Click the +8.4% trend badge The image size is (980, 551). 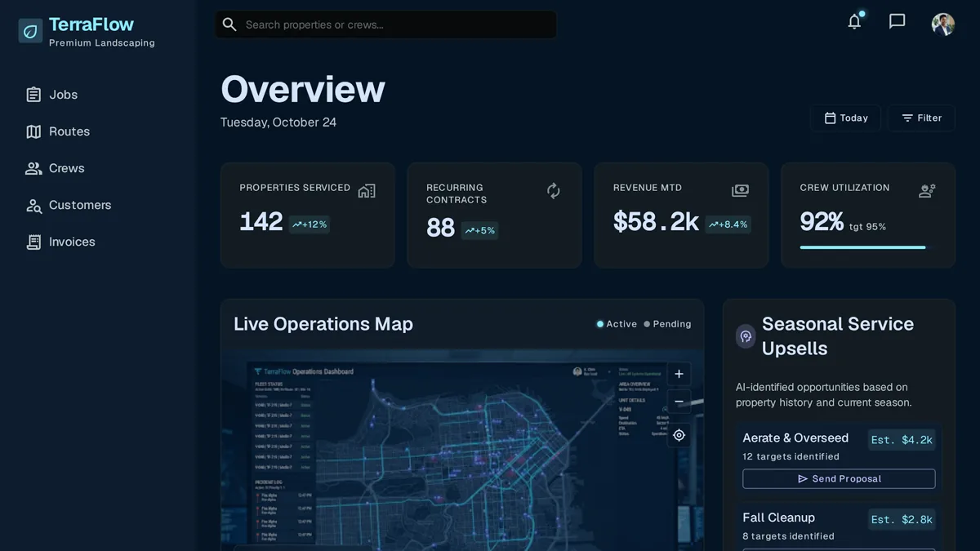(728, 224)
